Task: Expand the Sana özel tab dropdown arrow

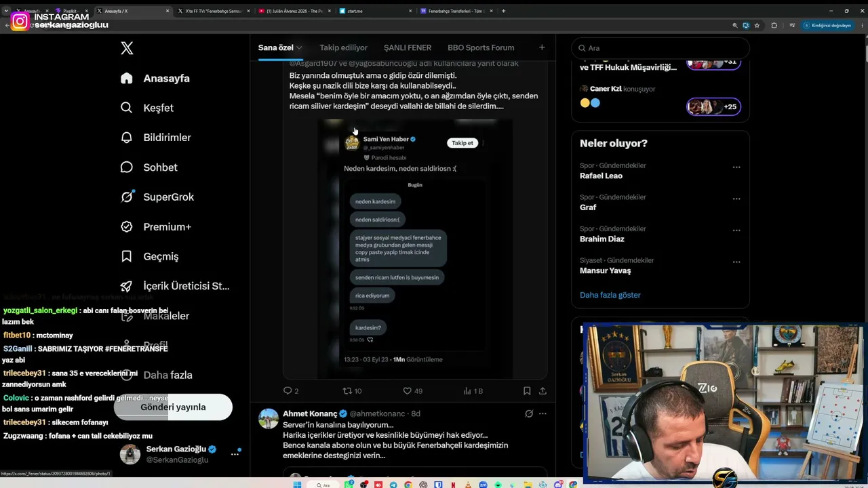Action: [299, 48]
